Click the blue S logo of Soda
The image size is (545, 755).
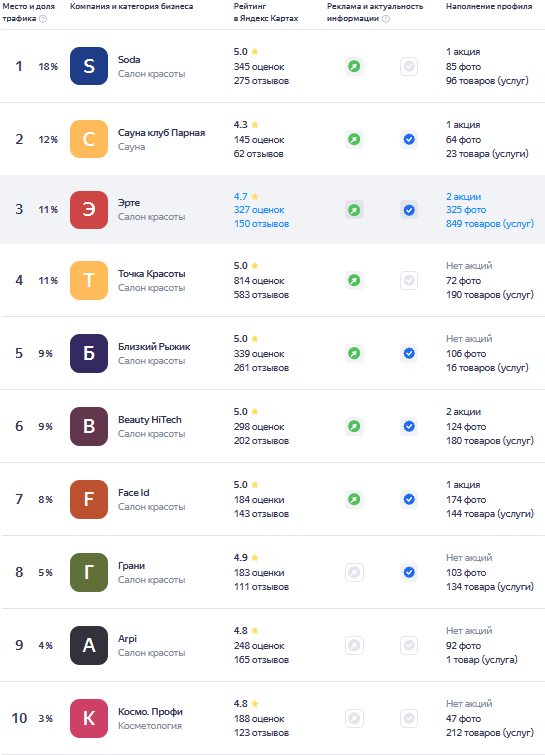89,66
